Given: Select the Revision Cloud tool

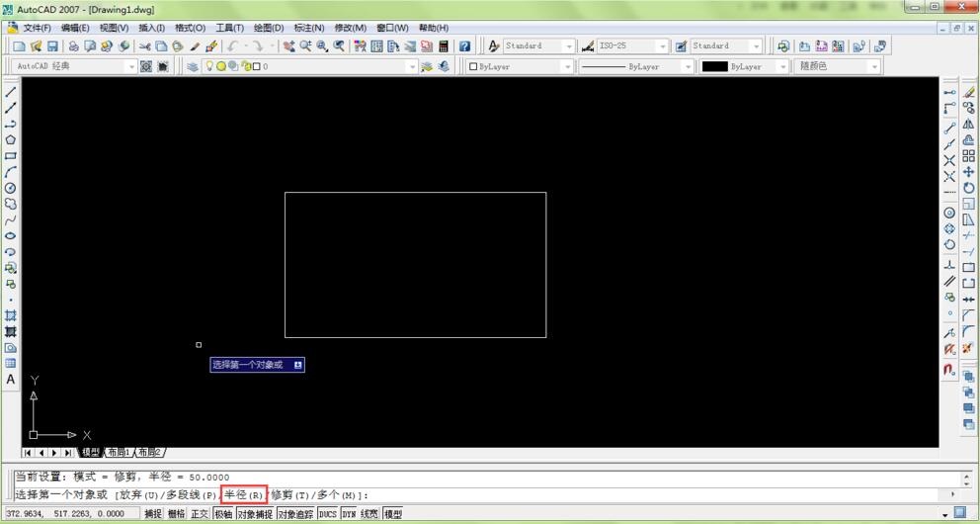Looking at the screenshot, I should point(11,204).
